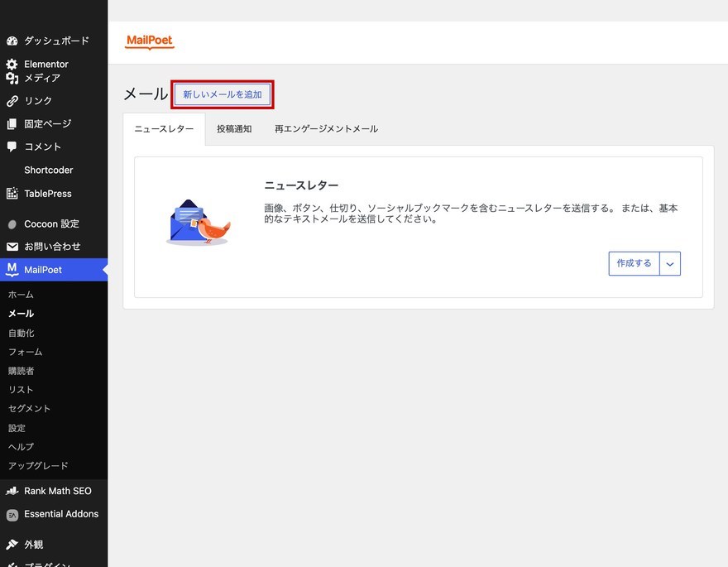Screen dimensions: 728x567
Task: Click the 作成する button
Action: pos(635,264)
